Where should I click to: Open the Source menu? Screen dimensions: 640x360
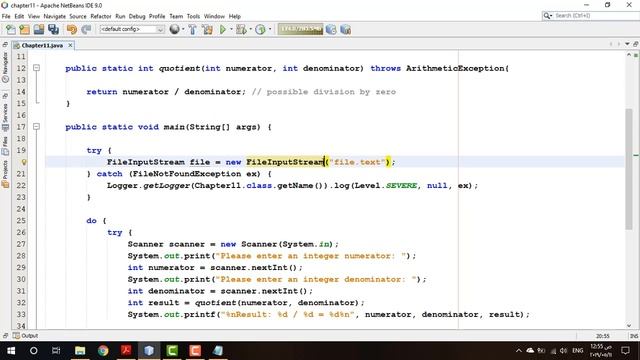78,16
